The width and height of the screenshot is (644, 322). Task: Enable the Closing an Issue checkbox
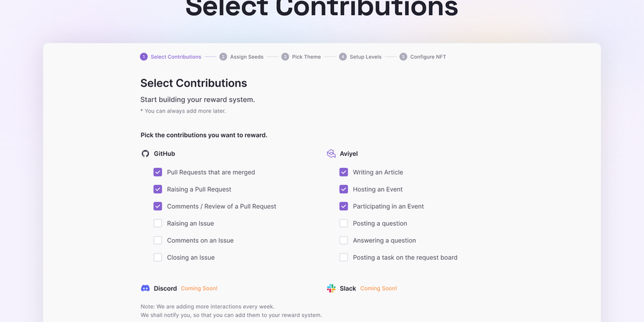point(158,257)
